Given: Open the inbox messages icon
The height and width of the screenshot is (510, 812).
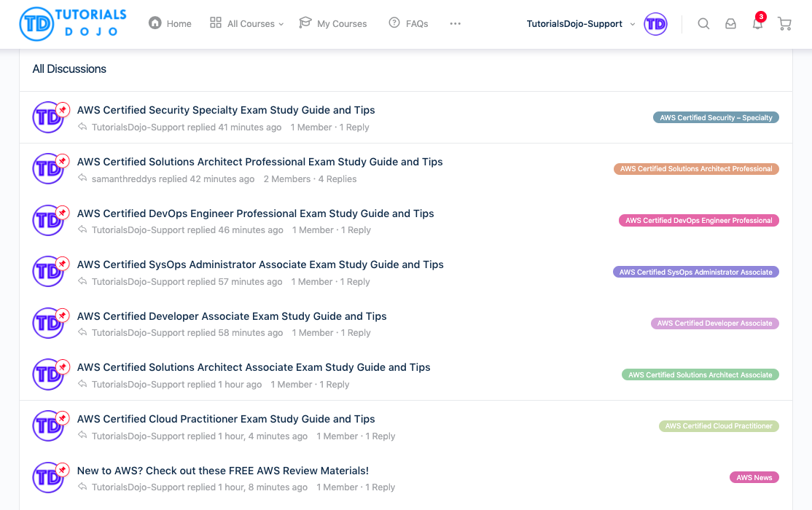Looking at the screenshot, I should [x=730, y=24].
